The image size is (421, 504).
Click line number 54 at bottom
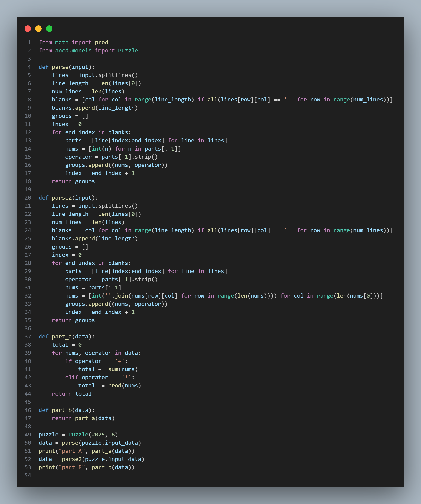28,475
